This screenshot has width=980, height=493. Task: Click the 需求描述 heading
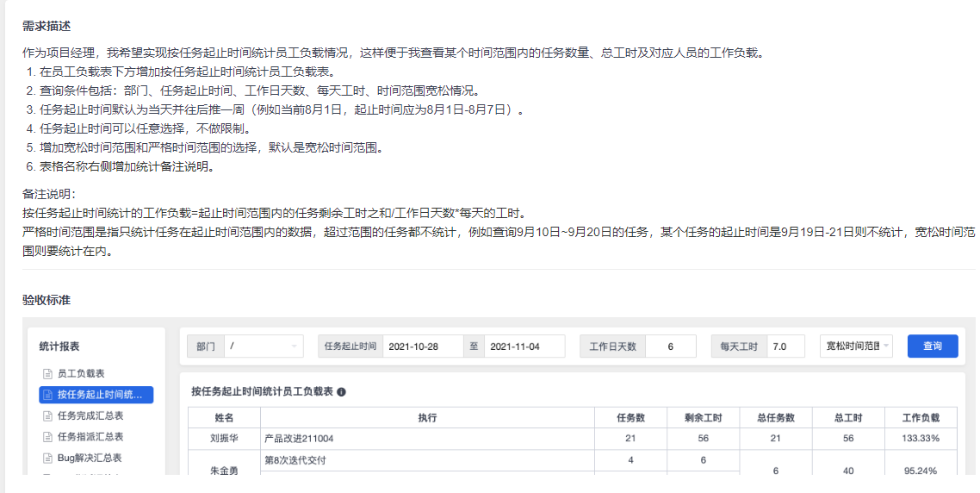pyautogui.click(x=47, y=26)
